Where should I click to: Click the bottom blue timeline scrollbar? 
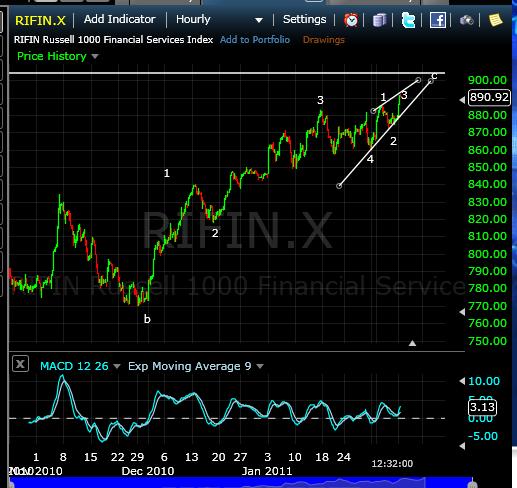coord(240,483)
